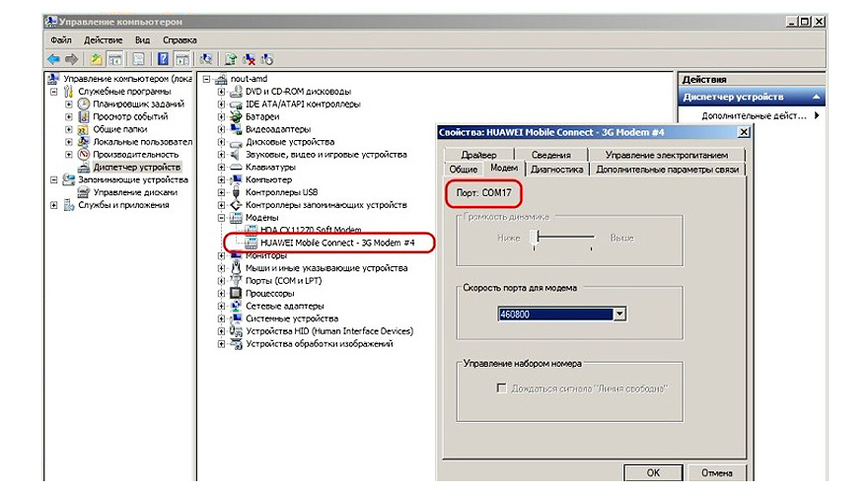Open the Сведения tab
The height and width of the screenshot is (493, 868).
pyautogui.click(x=550, y=155)
